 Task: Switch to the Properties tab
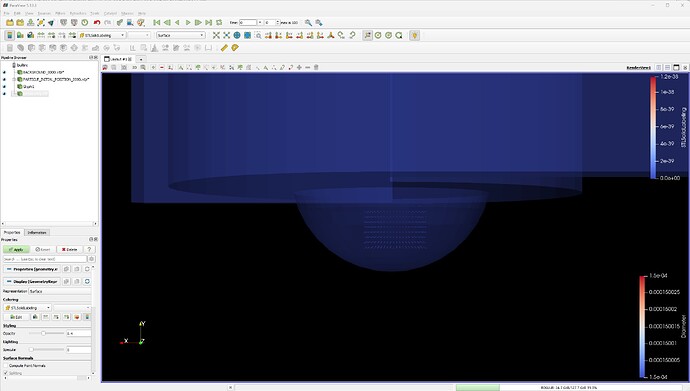[x=12, y=232]
